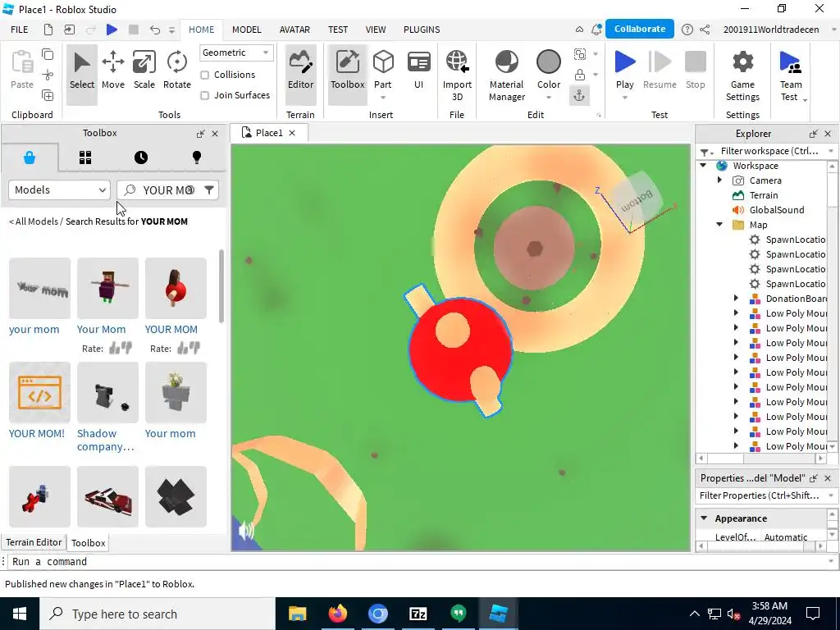Open the Part type dropdown arrow
Screen dimensions: 840x630
coord(383,98)
